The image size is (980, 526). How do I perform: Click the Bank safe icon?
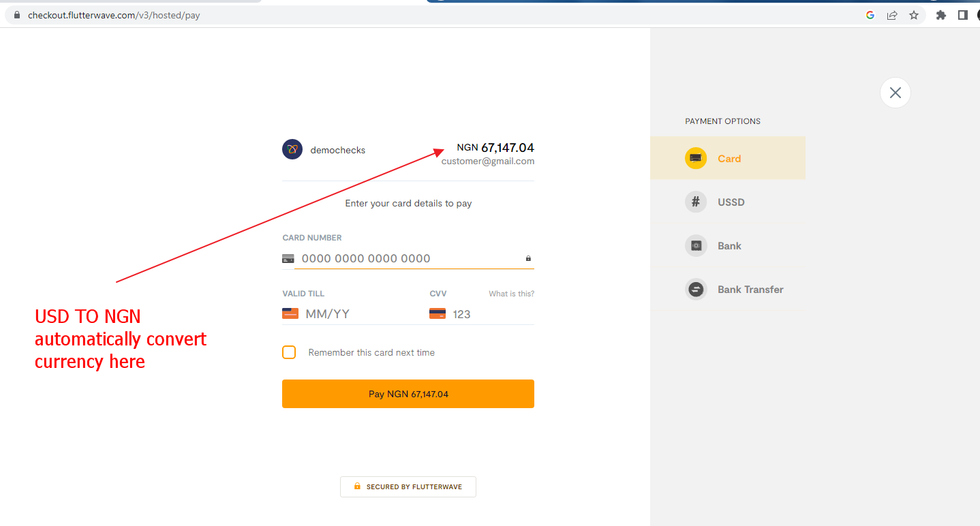696,245
